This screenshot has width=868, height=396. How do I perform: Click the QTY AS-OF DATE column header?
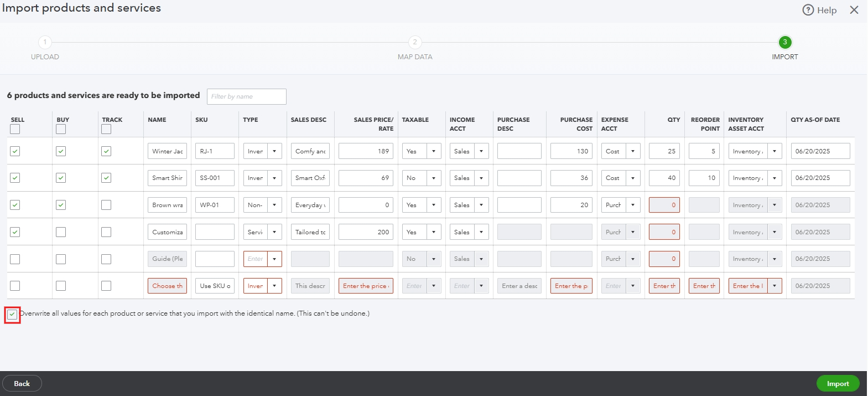[815, 120]
